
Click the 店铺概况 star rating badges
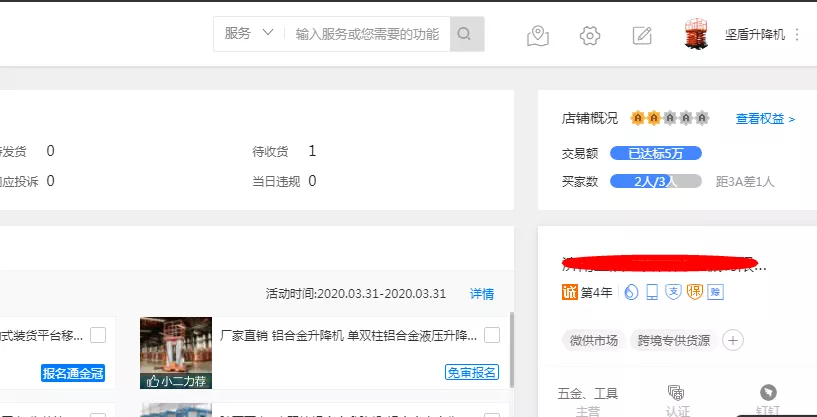coord(670,118)
